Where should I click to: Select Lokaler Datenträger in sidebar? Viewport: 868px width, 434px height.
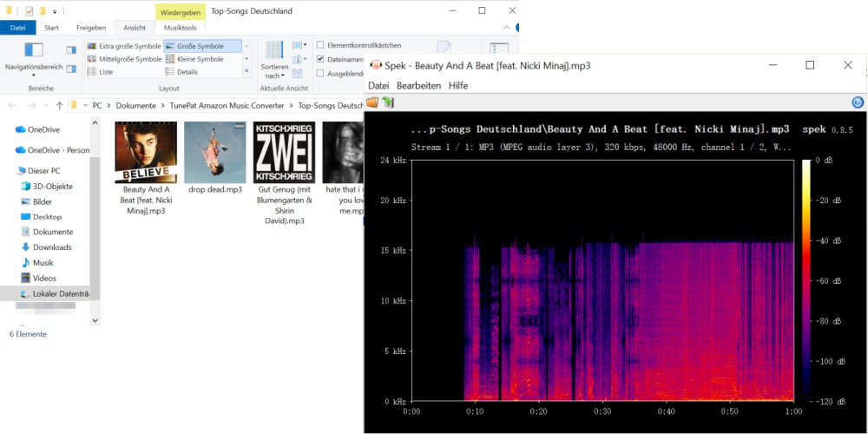[45, 293]
